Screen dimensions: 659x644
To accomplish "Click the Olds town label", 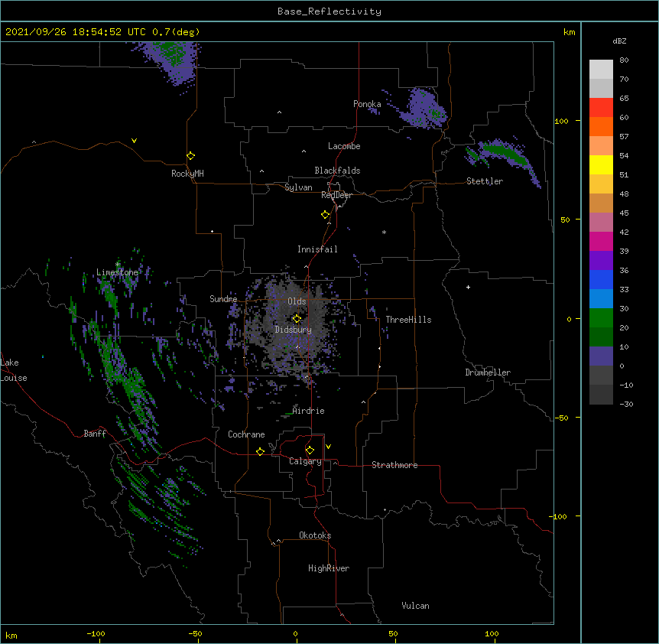I will [297, 301].
